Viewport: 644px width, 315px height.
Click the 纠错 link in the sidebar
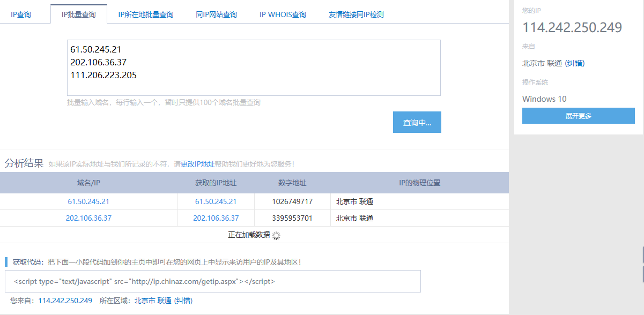coord(575,63)
